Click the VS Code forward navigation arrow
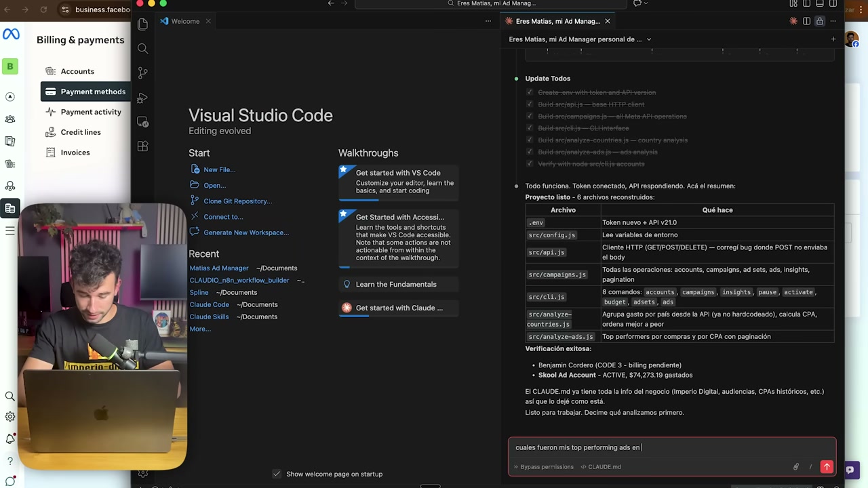This screenshot has height=488, width=868. (x=344, y=3)
